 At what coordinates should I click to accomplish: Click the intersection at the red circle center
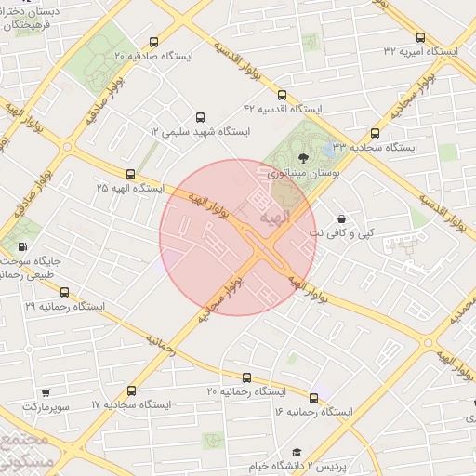coord(261,247)
